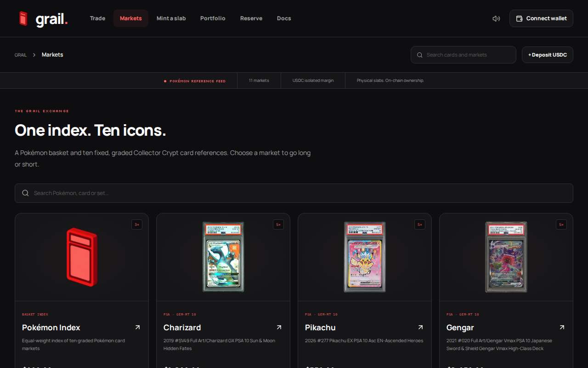Click the grail. wordmark
The image size is (588, 368).
(52, 19)
